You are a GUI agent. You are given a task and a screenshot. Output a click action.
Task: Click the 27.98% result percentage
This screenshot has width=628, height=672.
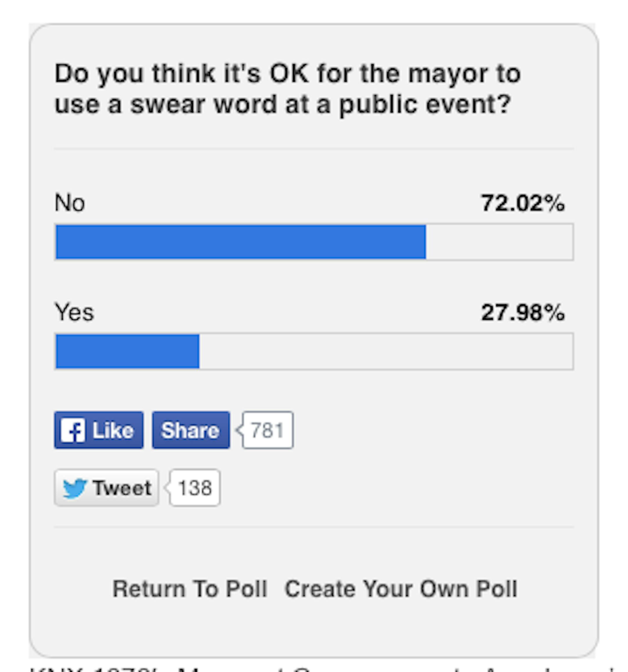(x=523, y=312)
